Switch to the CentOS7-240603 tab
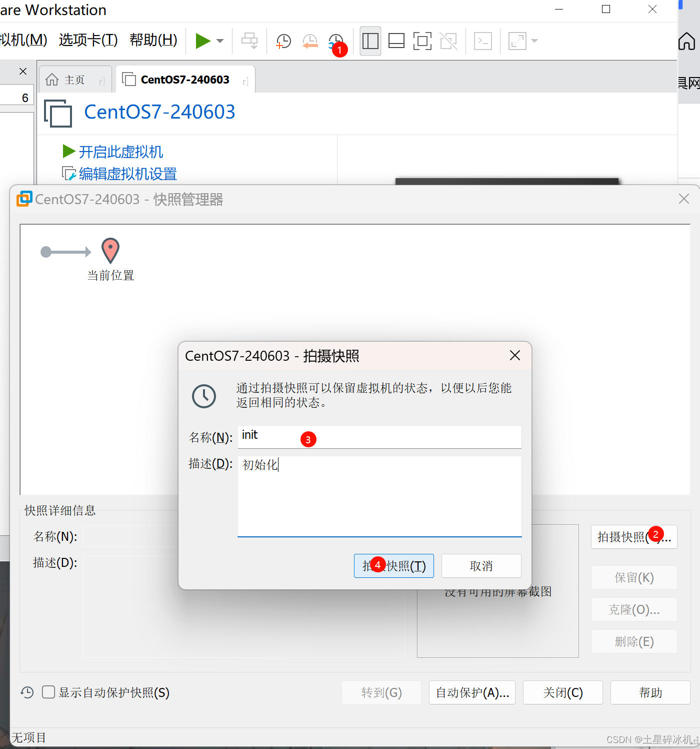Screen dimensions: 700x749 click(x=185, y=80)
